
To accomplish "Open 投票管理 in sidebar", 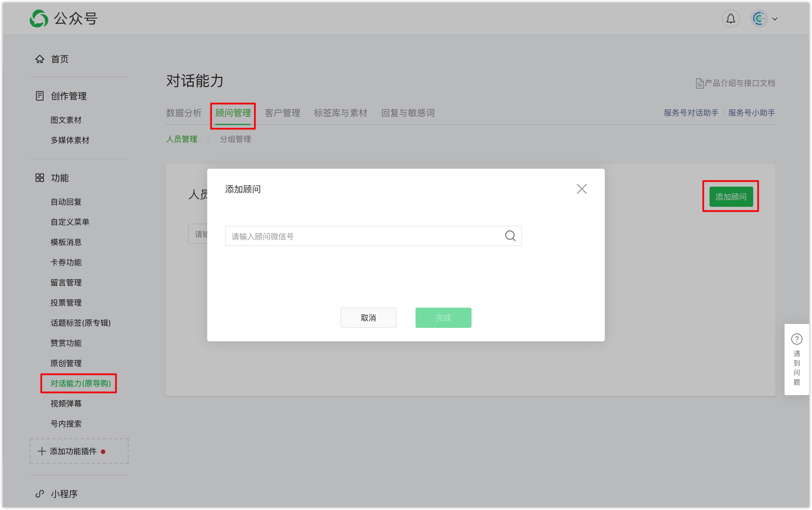I will click(66, 303).
